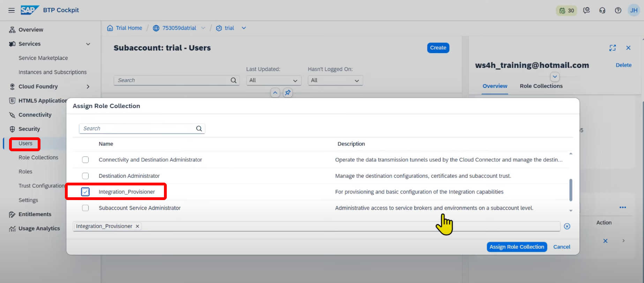
Task: Click the SAP logo
Action: click(x=30, y=10)
